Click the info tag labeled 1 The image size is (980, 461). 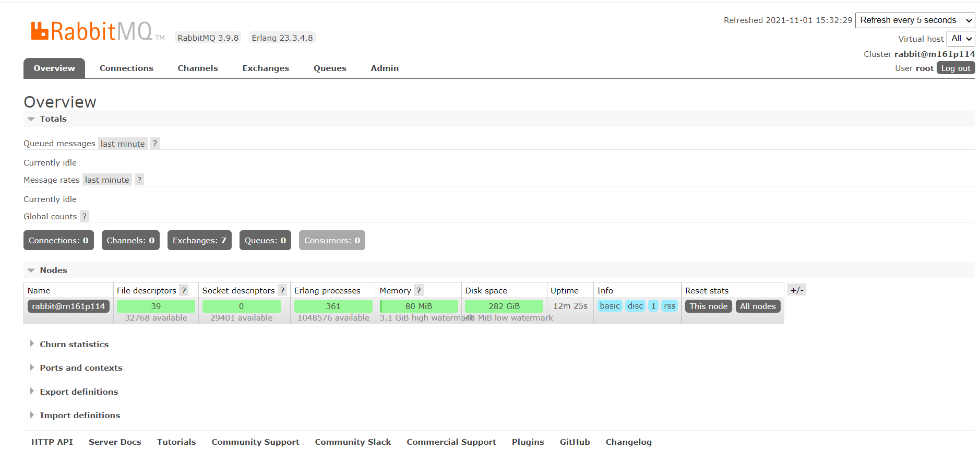(653, 305)
